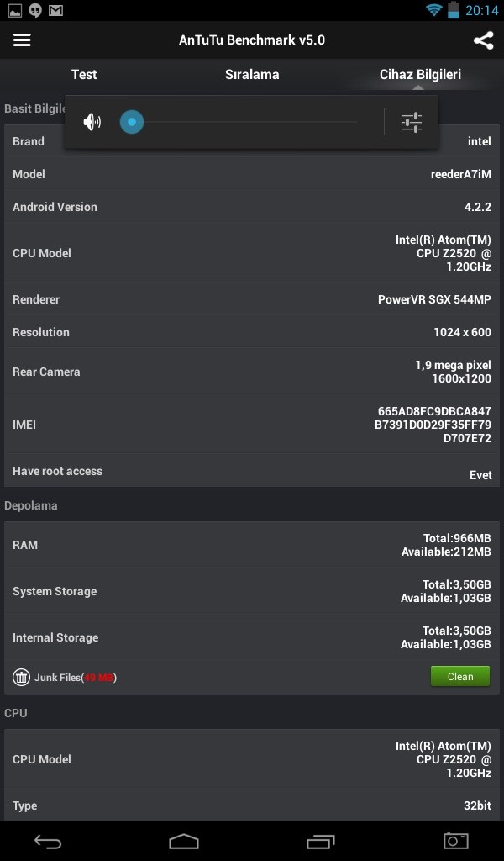This screenshot has height=861, width=504.
Task: Click the volume slider handle
Action: pos(132,122)
